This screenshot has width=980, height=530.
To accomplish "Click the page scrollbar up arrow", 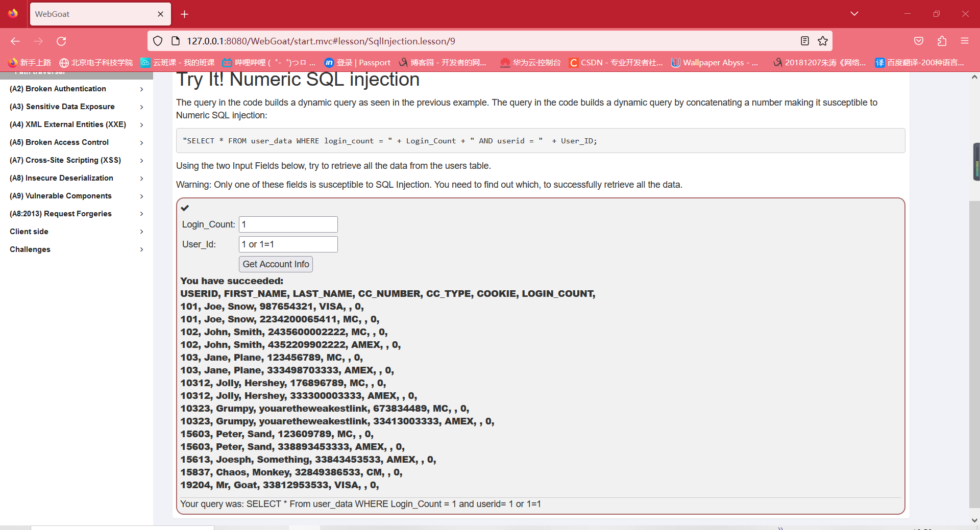I will [974, 78].
